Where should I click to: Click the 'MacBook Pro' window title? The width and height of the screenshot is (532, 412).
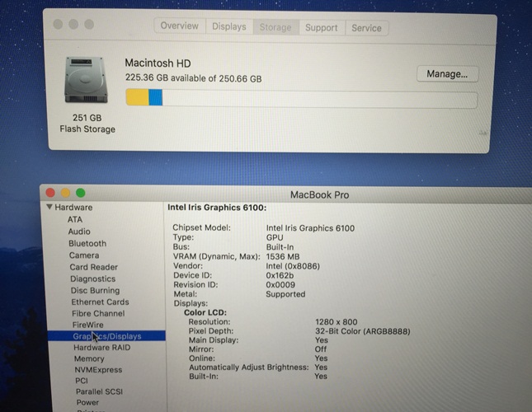(319, 194)
